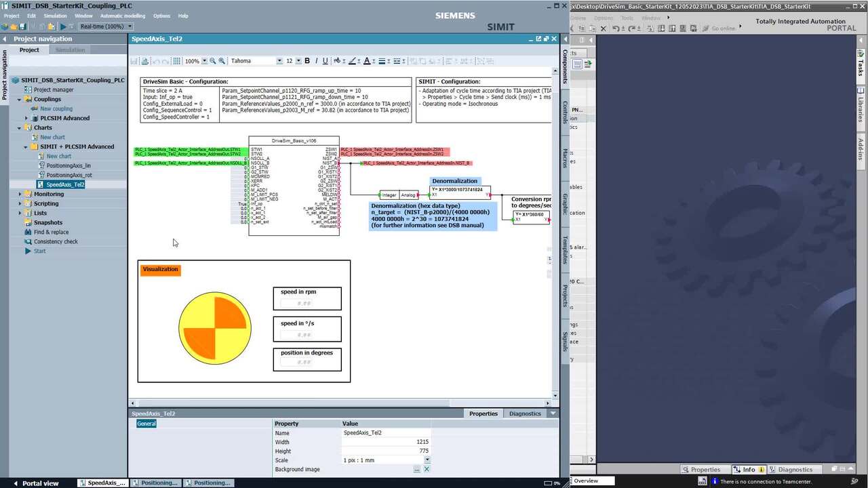
Task: Toggle the grid display button
Action: [176, 61]
